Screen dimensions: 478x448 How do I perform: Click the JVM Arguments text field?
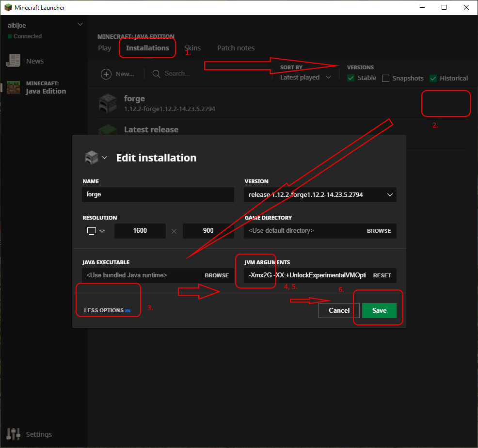coord(307,275)
